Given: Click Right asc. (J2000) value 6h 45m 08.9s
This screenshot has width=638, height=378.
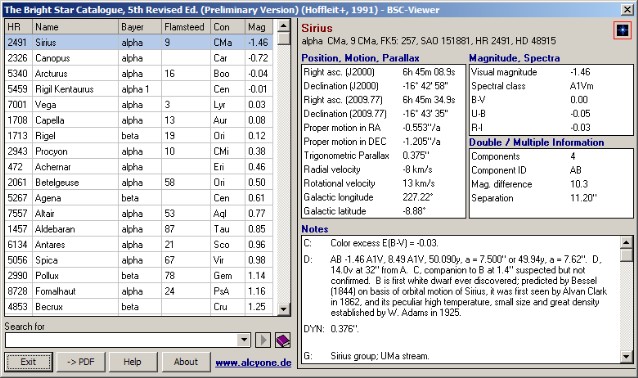Looking at the screenshot, I should tap(429, 72).
